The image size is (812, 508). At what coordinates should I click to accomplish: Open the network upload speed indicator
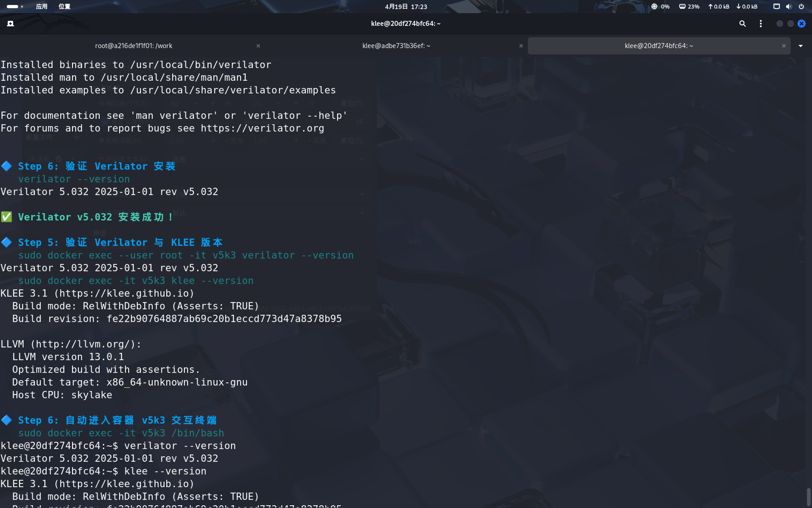(718, 6)
